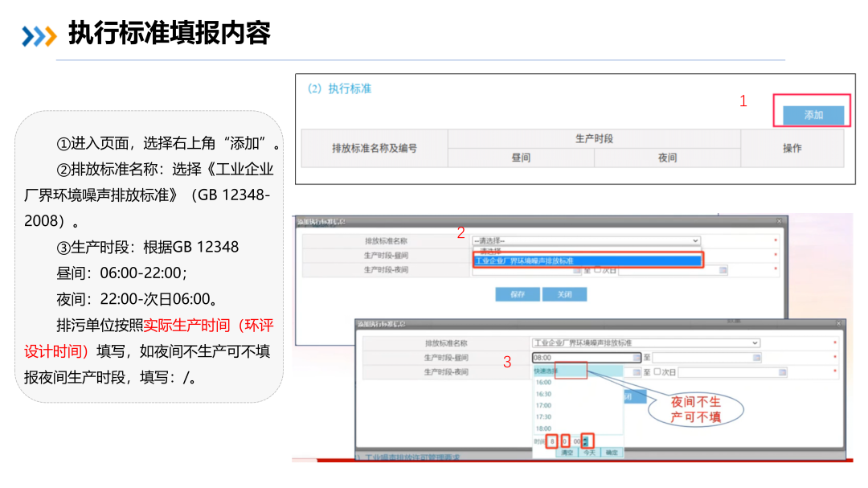
Task: Open picker icon of daytime end field
Action: pos(756,357)
